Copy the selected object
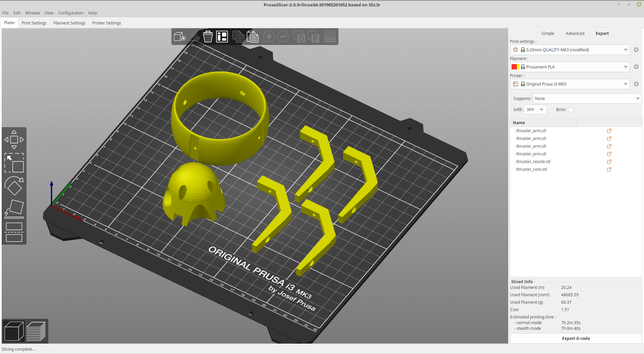Viewport: 644px width, 354px height. click(x=238, y=37)
